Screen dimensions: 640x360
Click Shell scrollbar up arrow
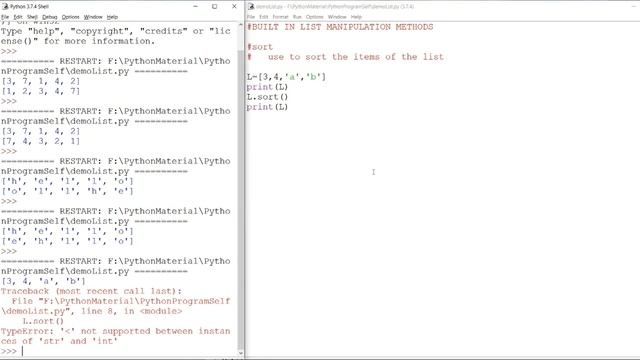coord(240,26)
